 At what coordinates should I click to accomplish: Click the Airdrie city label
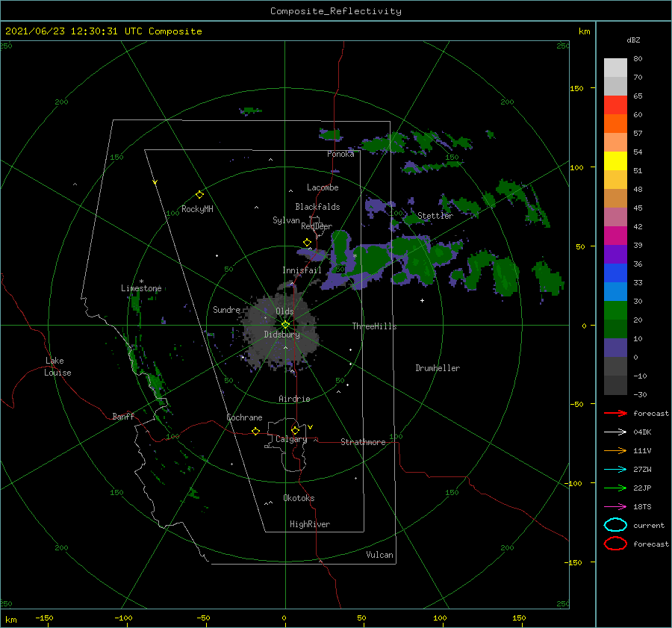tap(294, 399)
